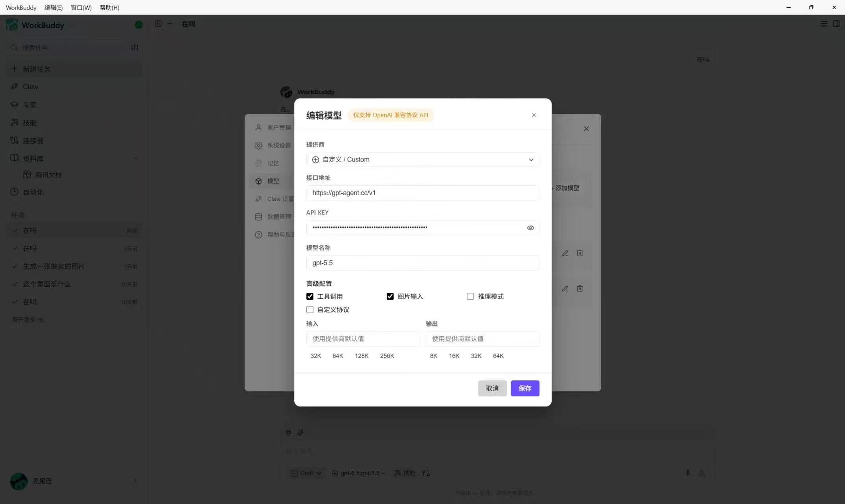Save the model with 保存 button

[525, 388]
